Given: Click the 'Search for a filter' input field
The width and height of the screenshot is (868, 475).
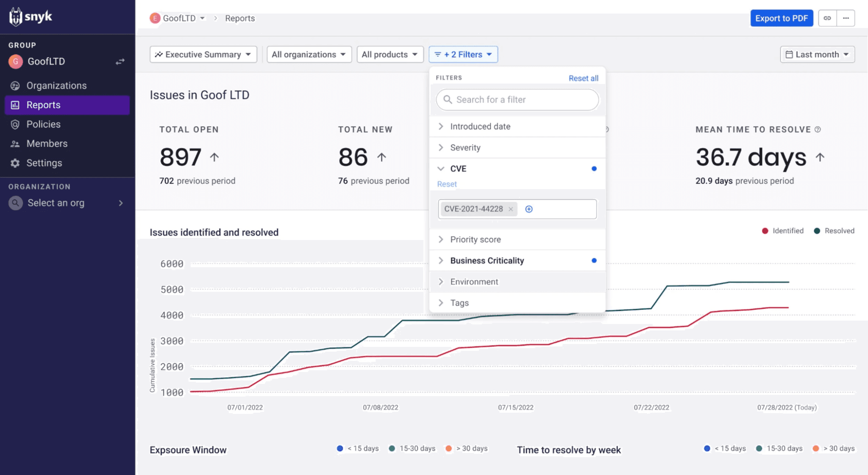Looking at the screenshot, I should tap(517, 100).
